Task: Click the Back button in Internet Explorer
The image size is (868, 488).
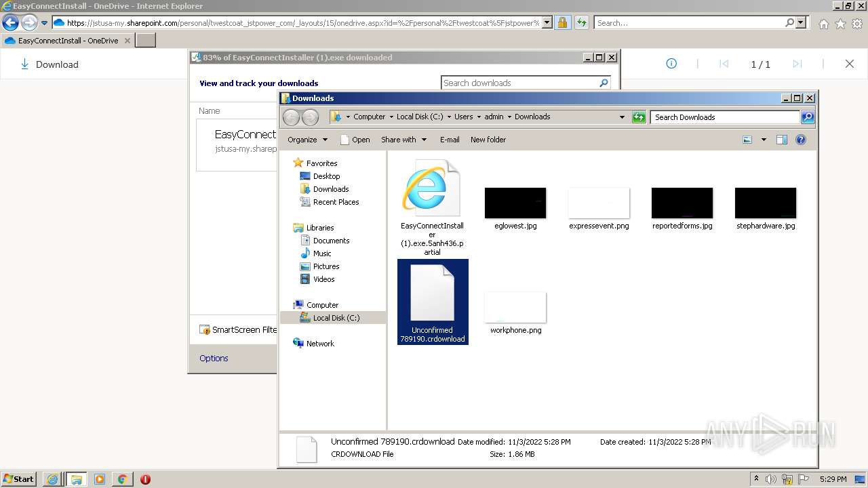Action: coord(10,23)
